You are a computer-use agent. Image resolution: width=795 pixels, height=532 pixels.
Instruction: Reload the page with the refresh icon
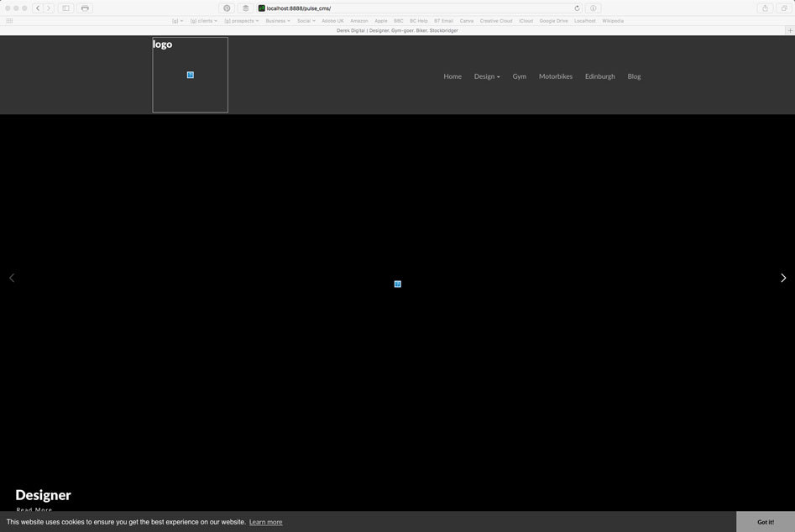(577, 8)
